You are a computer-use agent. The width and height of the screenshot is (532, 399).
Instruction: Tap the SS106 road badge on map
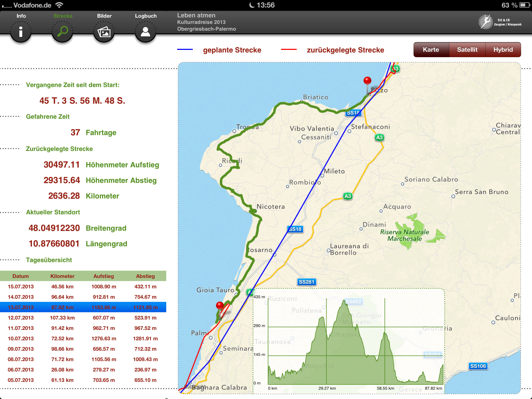click(x=478, y=366)
